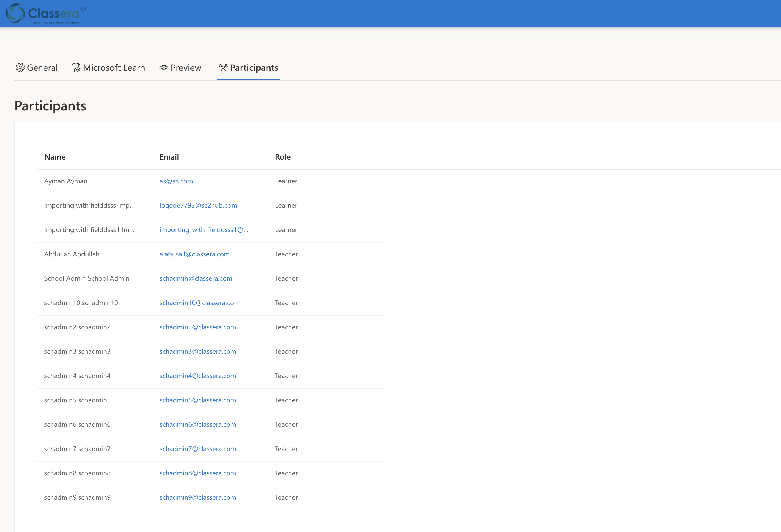Click Teacher role for Abdullah Abdullah
781x532 pixels.
[x=286, y=254]
